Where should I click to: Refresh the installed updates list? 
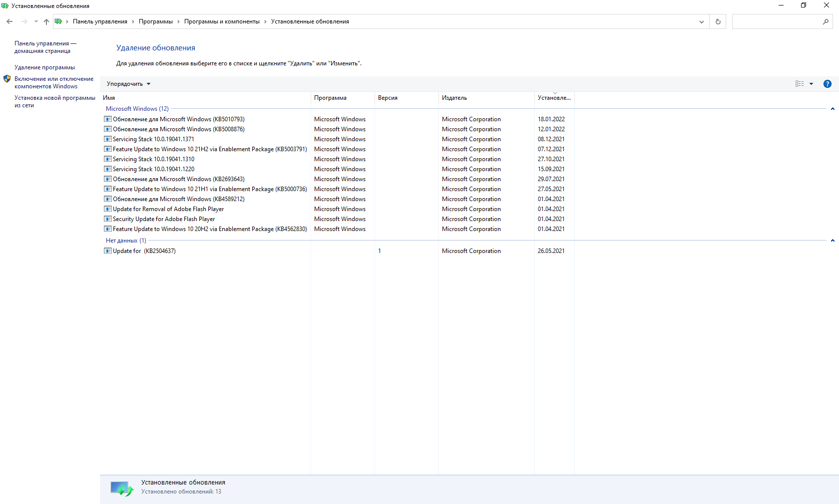point(718,21)
